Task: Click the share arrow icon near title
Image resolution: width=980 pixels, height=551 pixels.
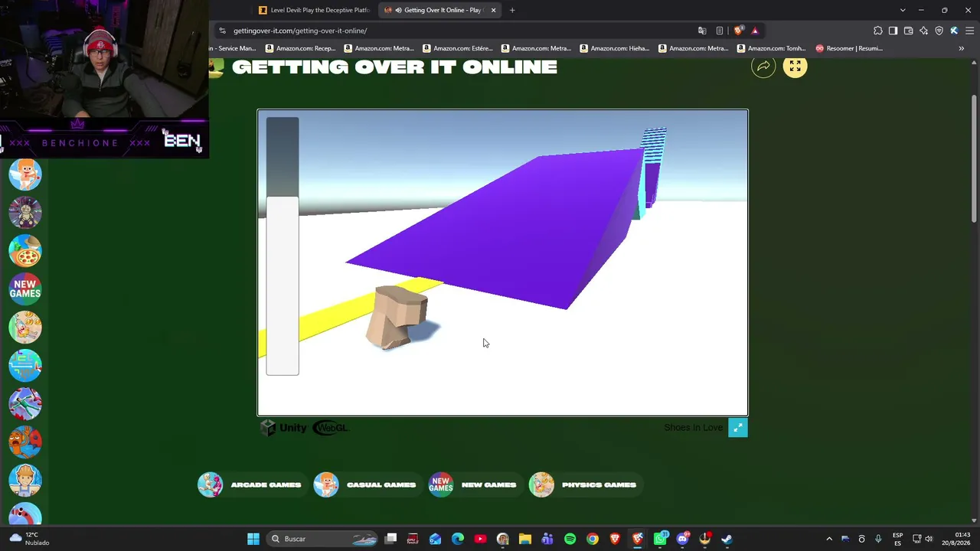Action: click(x=763, y=67)
